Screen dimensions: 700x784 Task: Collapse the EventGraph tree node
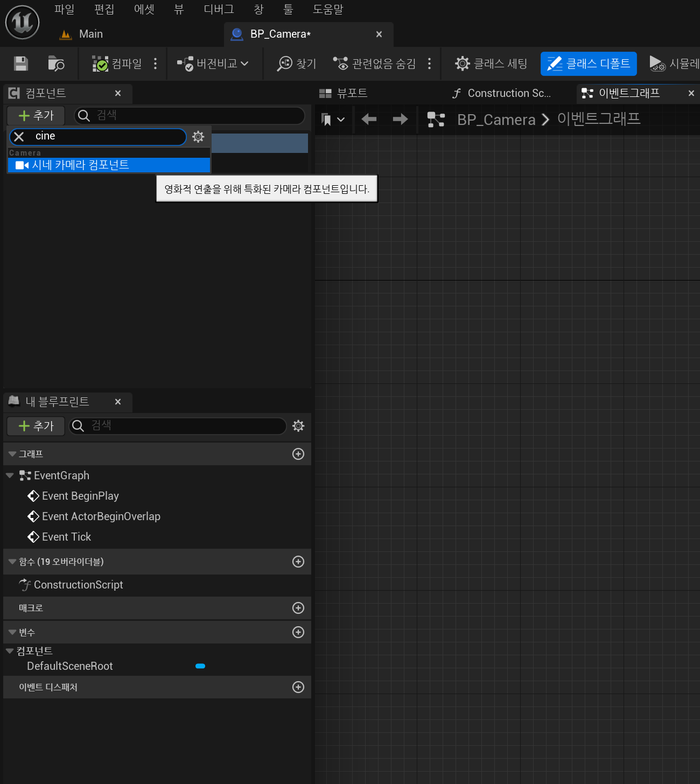tap(10, 475)
